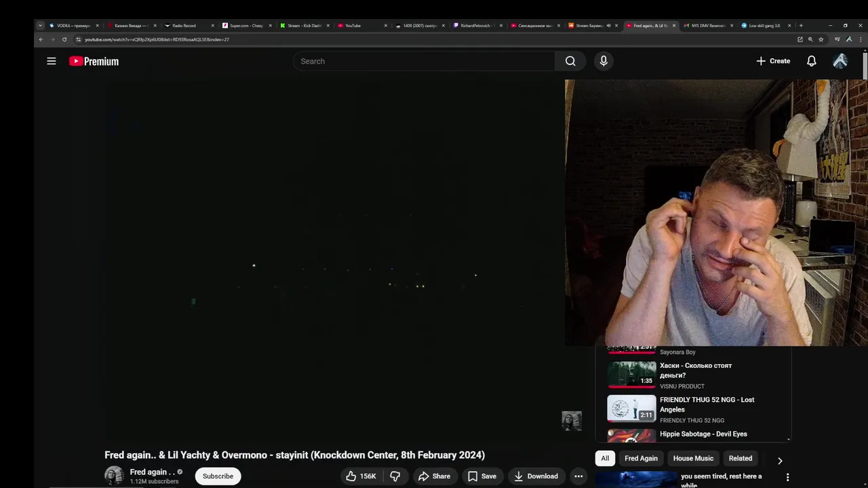The height and width of the screenshot is (488, 868).
Task: Click the open-in-app icon in address bar
Action: pyautogui.click(x=800, y=39)
